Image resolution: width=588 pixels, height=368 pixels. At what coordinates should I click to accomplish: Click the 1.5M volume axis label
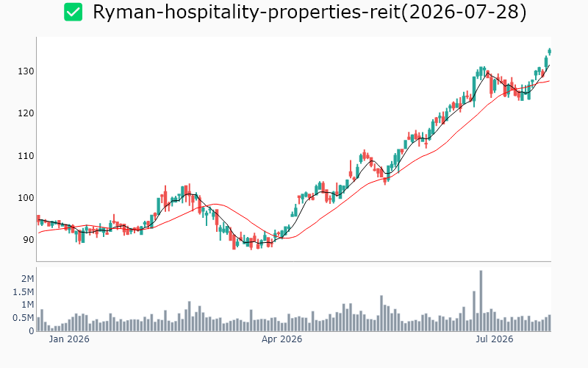click(24, 292)
